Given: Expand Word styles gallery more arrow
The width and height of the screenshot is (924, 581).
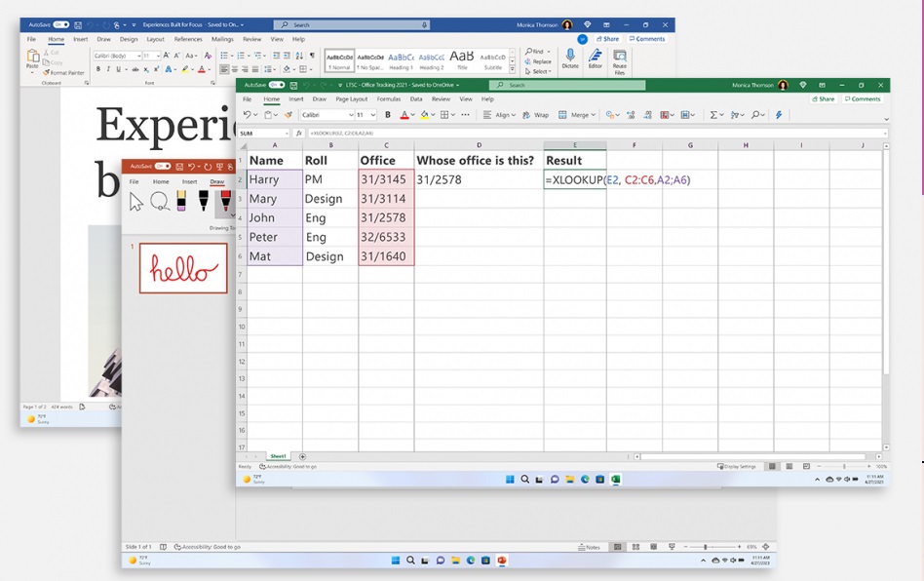Looking at the screenshot, I should click(512, 69).
